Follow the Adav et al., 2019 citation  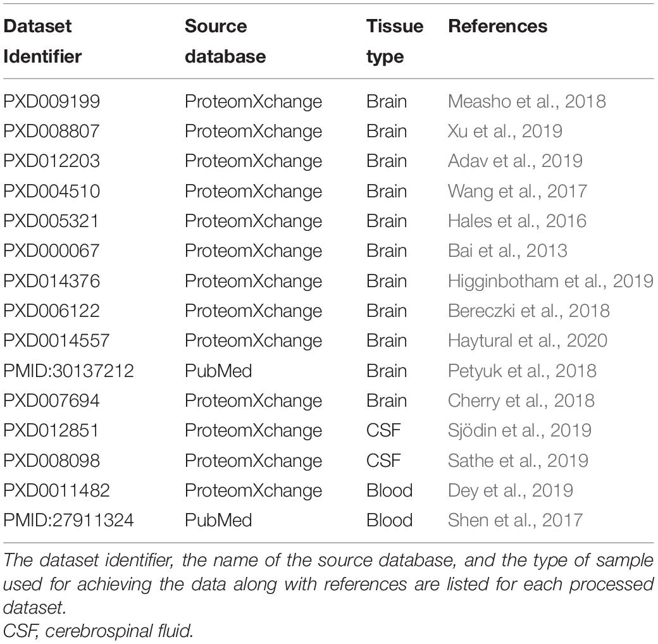coord(515,161)
